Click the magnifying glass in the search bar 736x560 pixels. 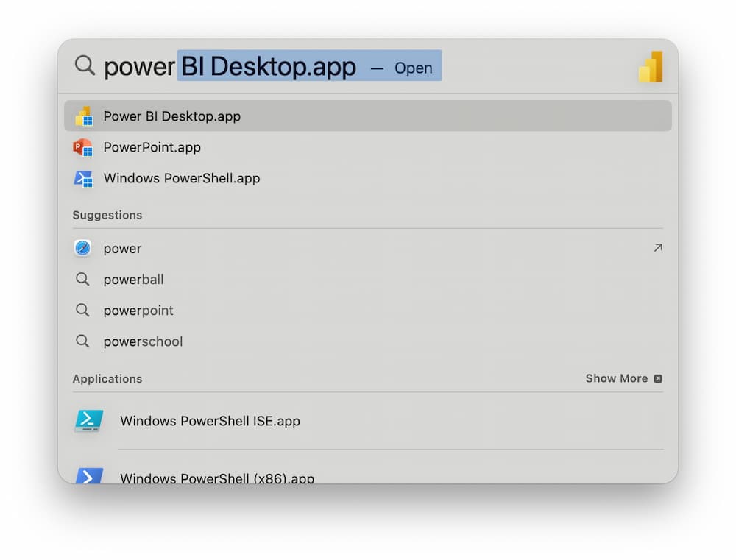coord(83,65)
